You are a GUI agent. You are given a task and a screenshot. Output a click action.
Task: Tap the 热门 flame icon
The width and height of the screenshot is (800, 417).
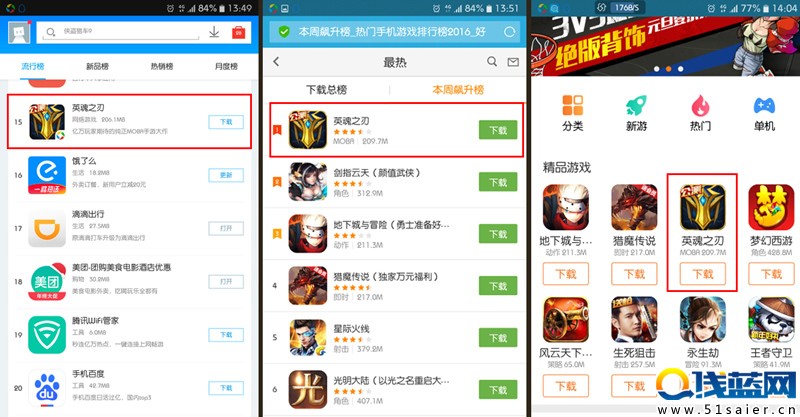[x=700, y=106]
